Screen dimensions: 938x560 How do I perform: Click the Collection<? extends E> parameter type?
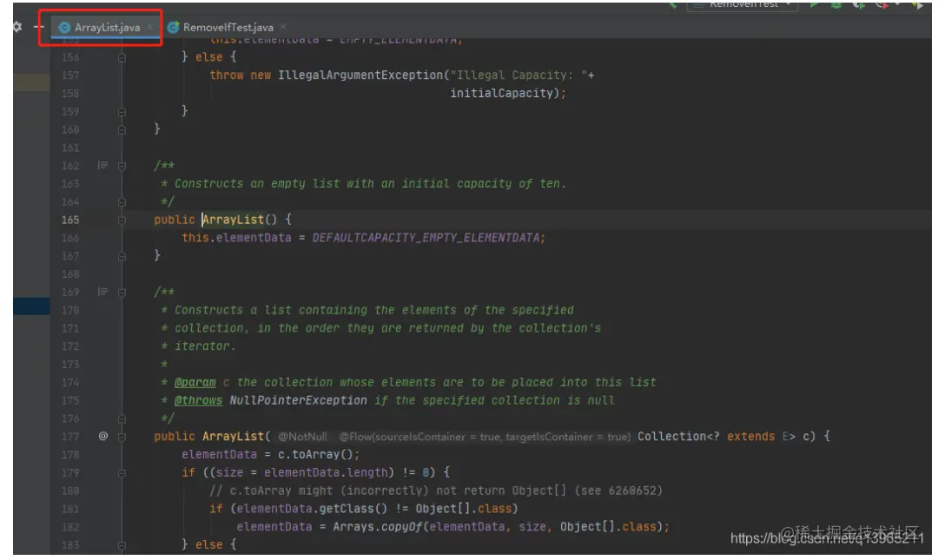[x=716, y=436]
